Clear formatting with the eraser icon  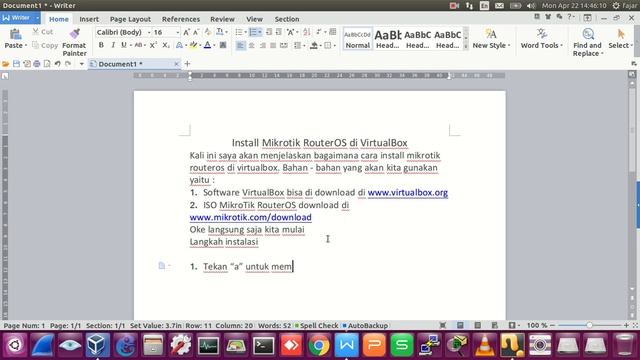click(x=208, y=32)
